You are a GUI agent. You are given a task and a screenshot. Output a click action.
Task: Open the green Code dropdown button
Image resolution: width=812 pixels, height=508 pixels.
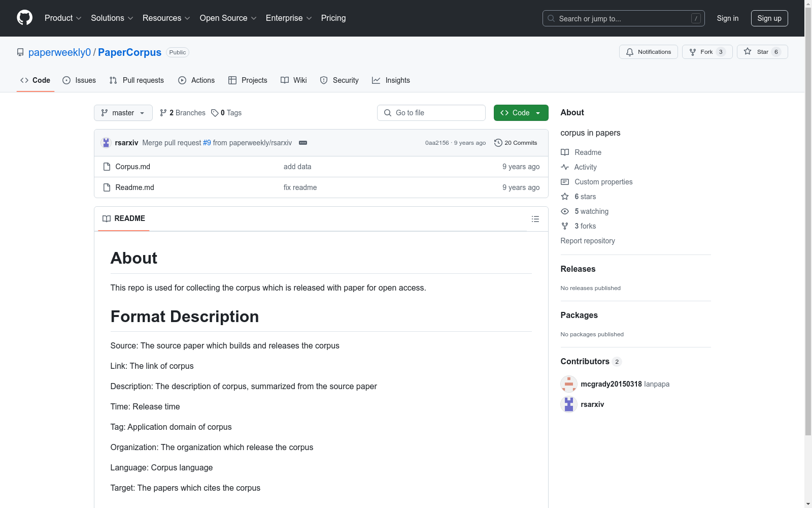[521, 113]
